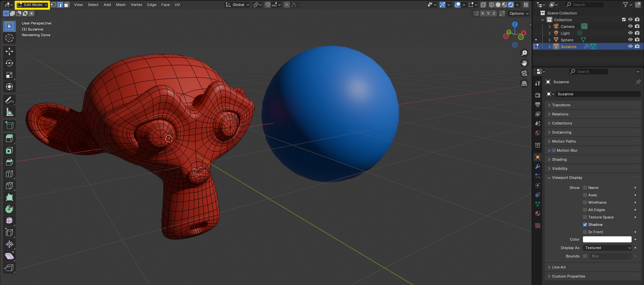The width and height of the screenshot is (644, 285).
Task: Select the Add Cube tool
Action: [9, 125]
